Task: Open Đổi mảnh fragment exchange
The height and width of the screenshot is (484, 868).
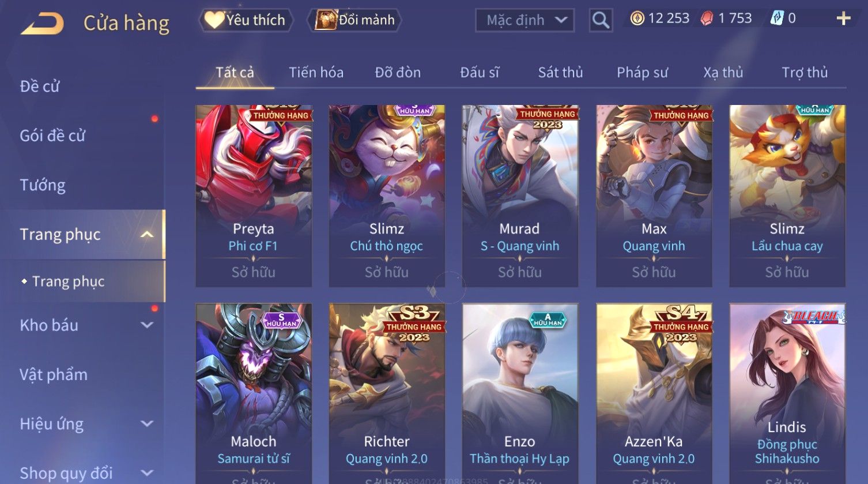Action: click(356, 20)
